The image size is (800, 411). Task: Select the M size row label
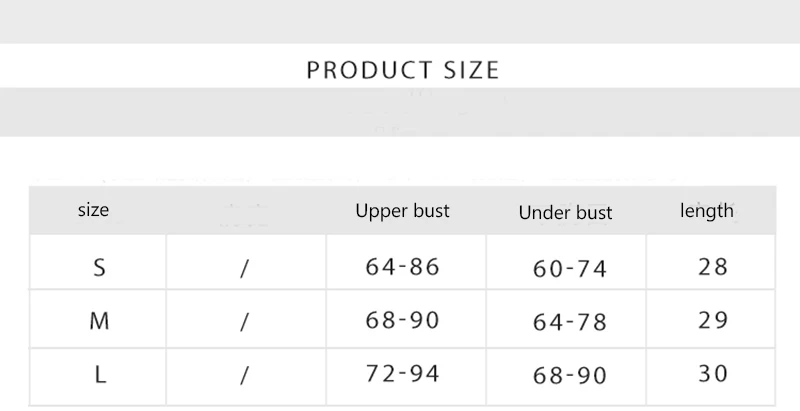(x=99, y=321)
